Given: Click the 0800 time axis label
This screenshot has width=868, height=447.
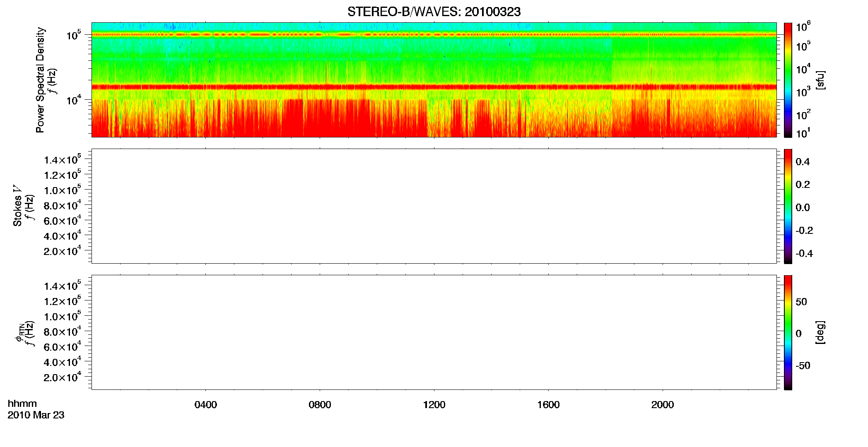Looking at the screenshot, I should (320, 405).
